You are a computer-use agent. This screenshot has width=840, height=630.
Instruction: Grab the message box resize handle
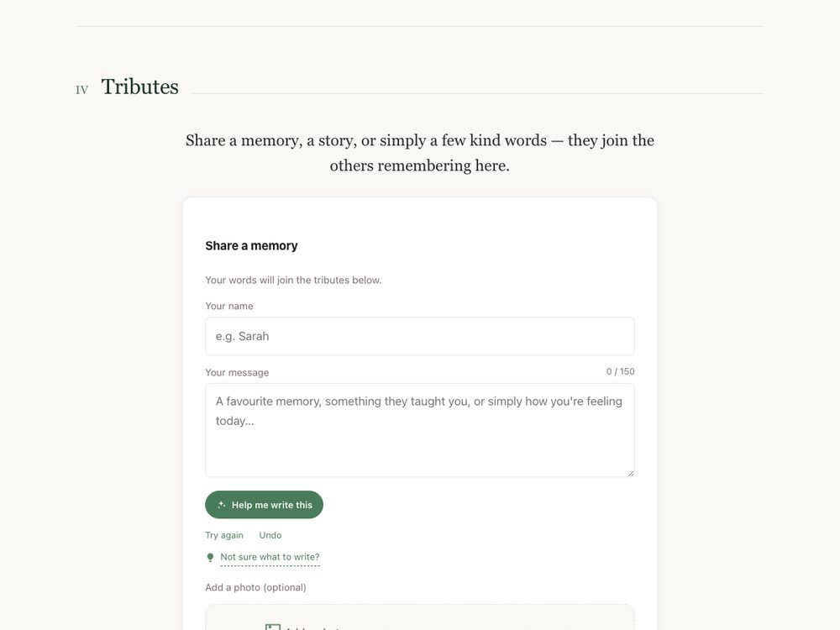pyautogui.click(x=631, y=473)
